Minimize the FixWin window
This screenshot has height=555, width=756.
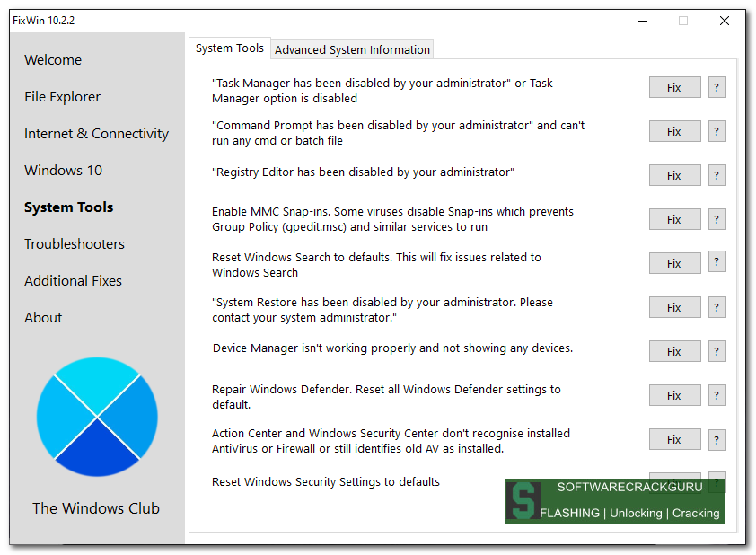pos(643,21)
